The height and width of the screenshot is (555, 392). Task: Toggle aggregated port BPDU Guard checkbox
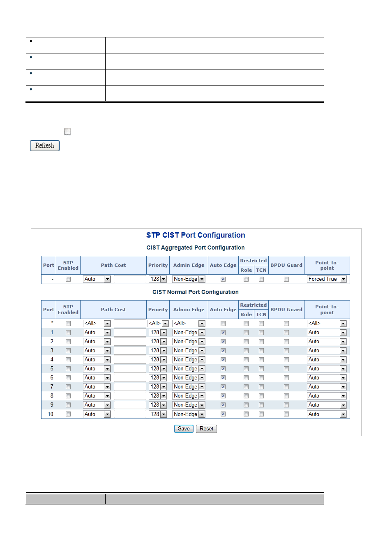pos(286,279)
